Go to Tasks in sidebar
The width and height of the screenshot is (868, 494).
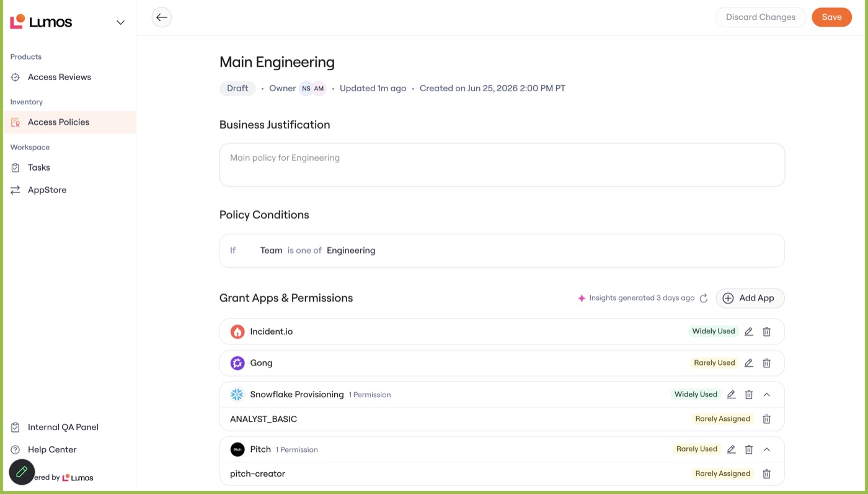point(39,168)
